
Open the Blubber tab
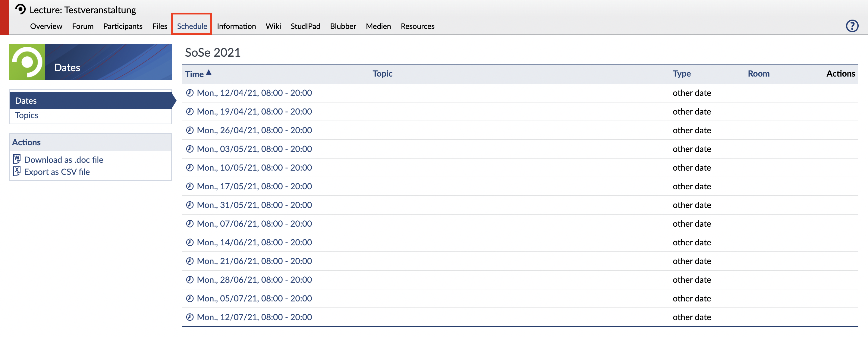tap(343, 26)
